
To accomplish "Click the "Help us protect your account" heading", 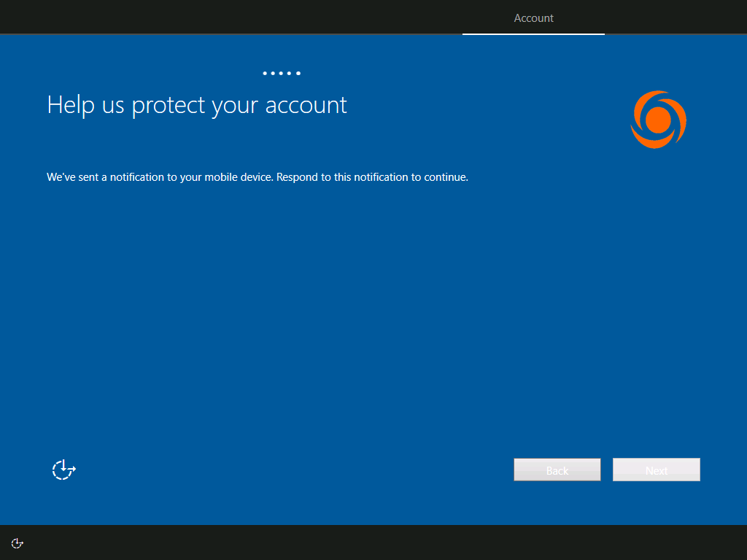I will point(197,105).
